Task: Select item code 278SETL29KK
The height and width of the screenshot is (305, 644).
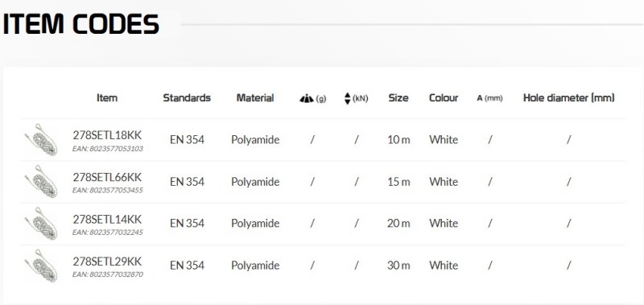Action: tap(107, 261)
